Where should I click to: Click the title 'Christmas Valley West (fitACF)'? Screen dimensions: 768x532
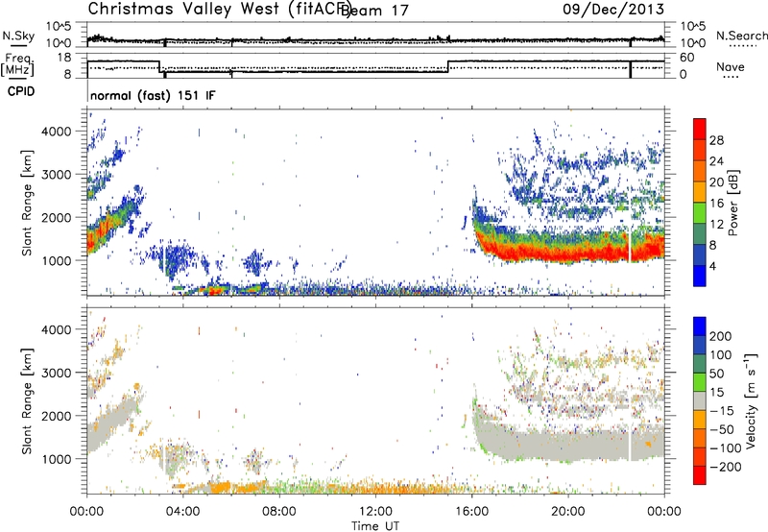pos(220,9)
